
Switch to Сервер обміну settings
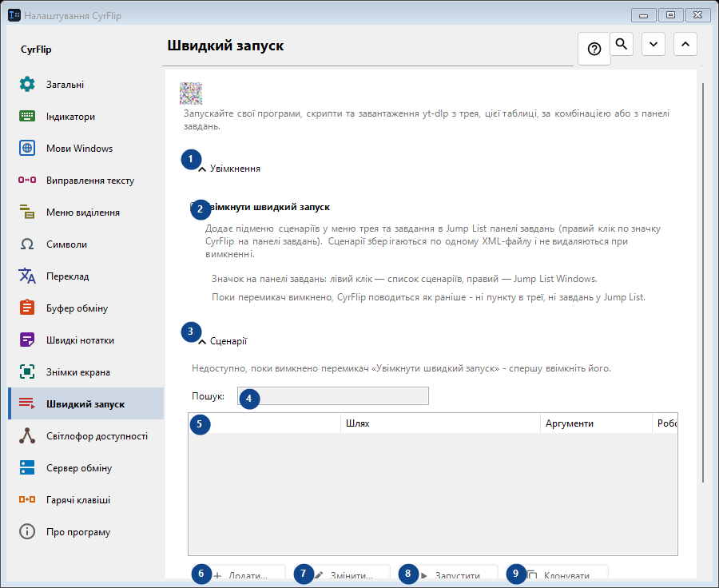coord(85,468)
